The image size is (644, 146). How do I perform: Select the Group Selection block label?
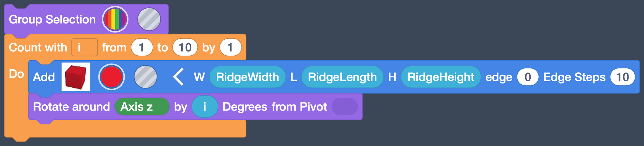(52, 19)
